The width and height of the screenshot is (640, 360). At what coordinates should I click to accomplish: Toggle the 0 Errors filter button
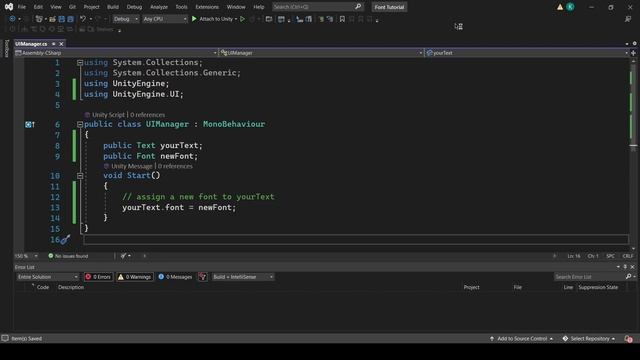98,277
